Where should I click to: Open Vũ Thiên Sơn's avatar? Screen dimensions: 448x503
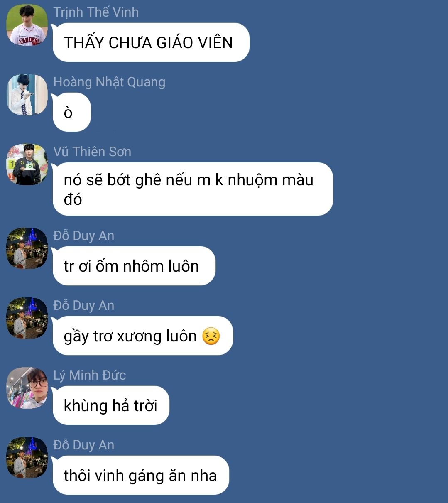click(x=27, y=164)
